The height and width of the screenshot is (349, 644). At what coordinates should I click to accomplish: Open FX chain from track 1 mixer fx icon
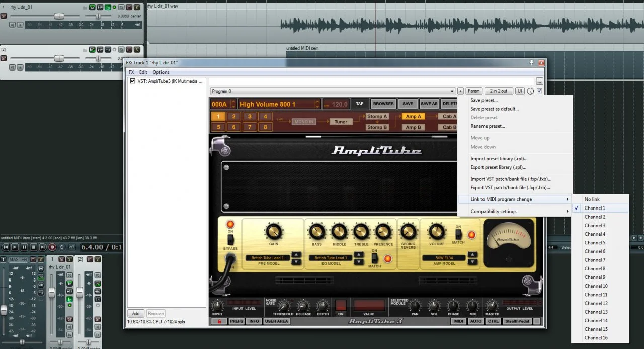70,299
